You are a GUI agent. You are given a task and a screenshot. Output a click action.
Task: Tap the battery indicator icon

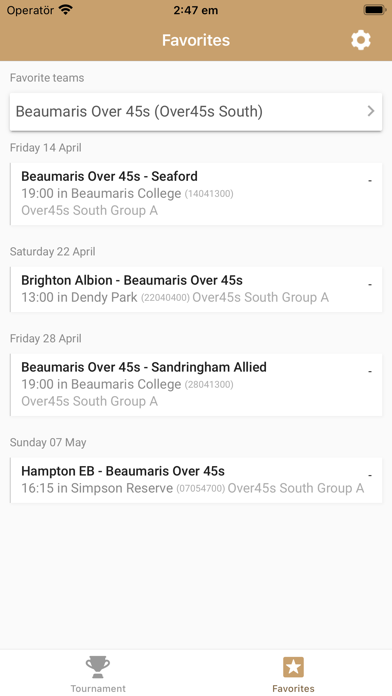[374, 10]
